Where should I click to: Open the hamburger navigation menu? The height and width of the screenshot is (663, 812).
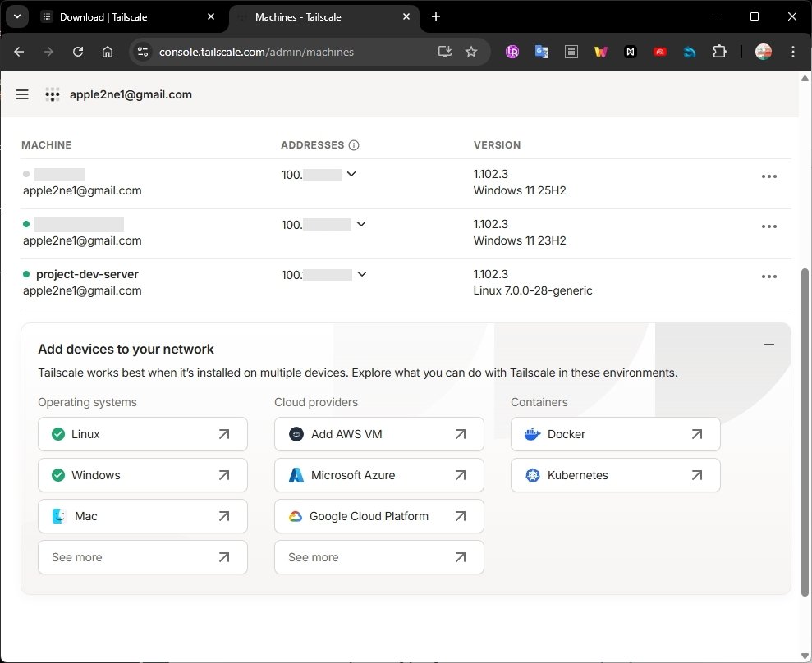point(21,94)
